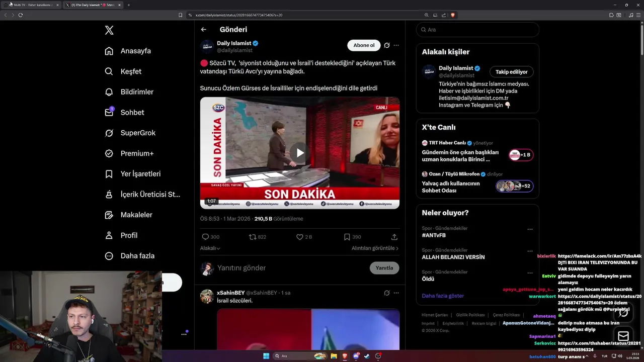Open options for Öldü trend
Screen dimensions: 644x362
point(530,273)
